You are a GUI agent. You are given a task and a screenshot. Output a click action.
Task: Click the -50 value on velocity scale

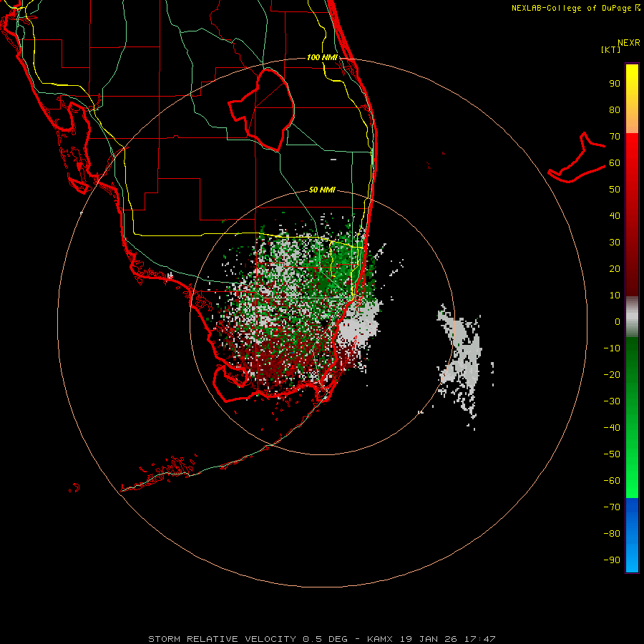(612, 454)
